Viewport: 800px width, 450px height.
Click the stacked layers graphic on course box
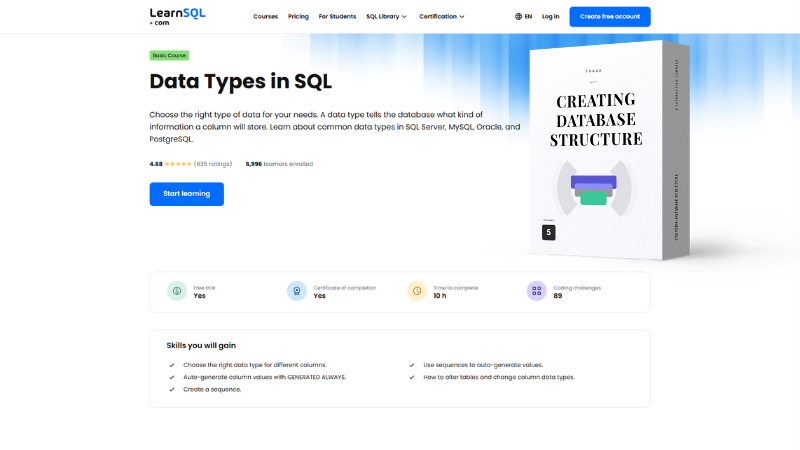(594, 189)
